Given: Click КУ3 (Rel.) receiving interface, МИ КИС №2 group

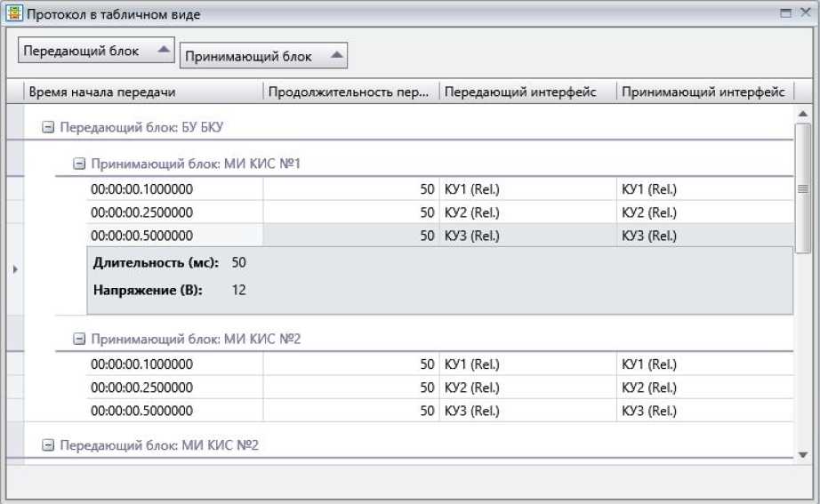Looking at the screenshot, I should click(649, 411).
